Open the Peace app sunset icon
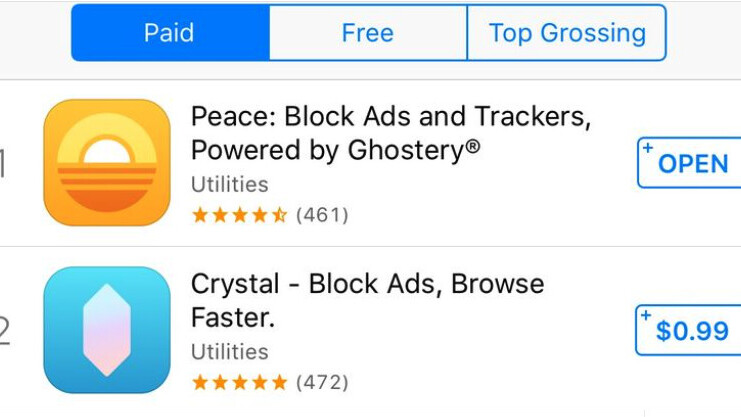This screenshot has width=741, height=417. [x=107, y=163]
